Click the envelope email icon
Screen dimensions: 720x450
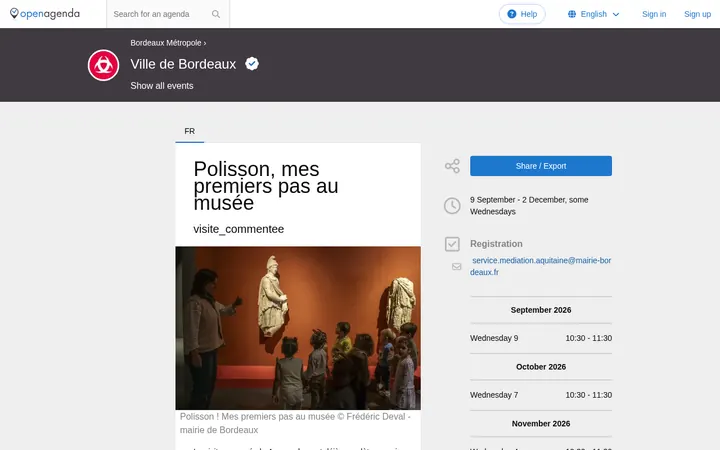[456, 266]
